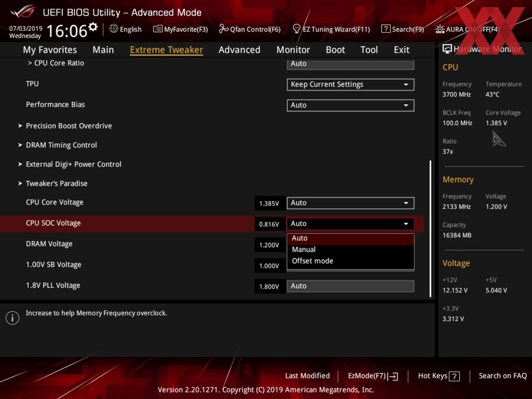Select the 1.00V SB Voltage label
The image size is (532, 399).
[54, 264]
